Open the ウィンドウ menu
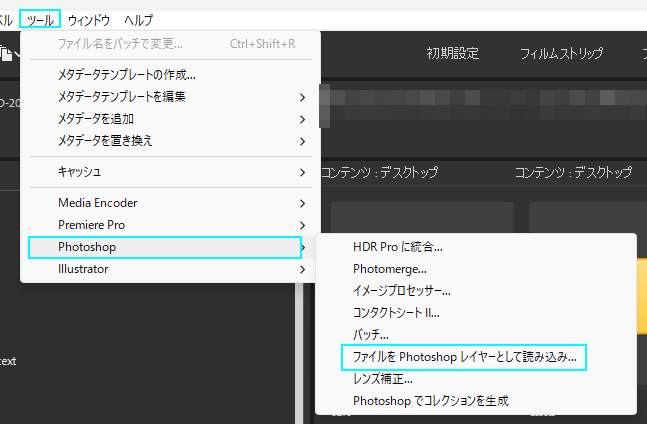This screenshot has height=424, width=647. pyautogui.click(x=89, y=20)
